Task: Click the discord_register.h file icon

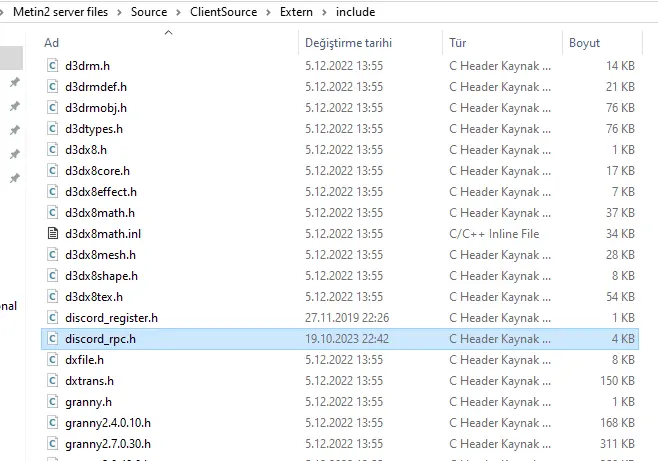Action: click(54, 317)
